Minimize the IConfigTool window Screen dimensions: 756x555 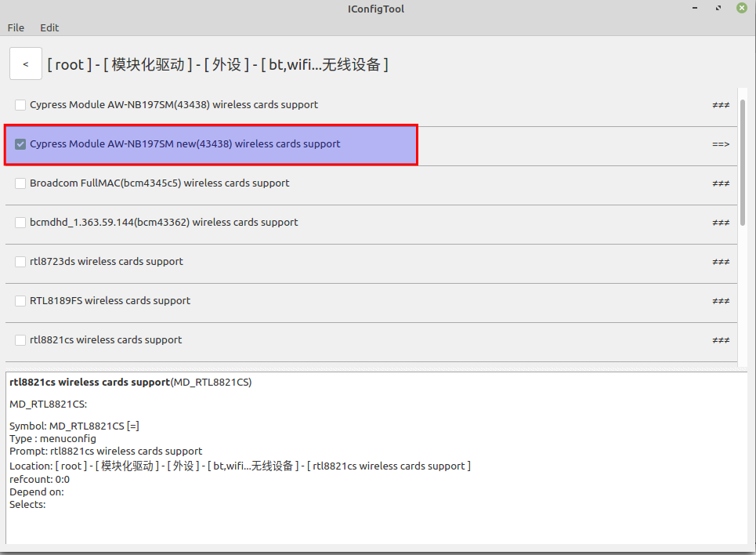[x=695, y=8]
